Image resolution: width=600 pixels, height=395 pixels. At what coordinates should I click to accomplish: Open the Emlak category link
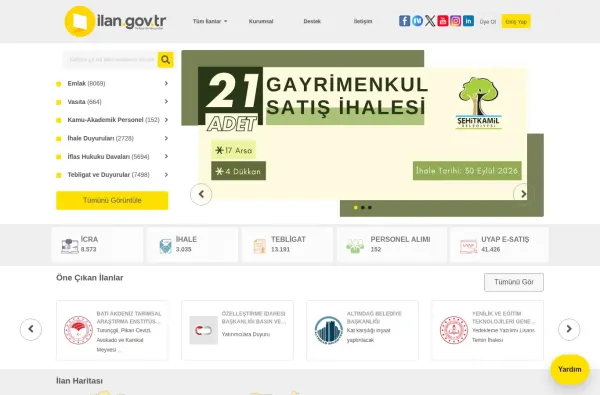pyautogui.click(x=86, y=83)
